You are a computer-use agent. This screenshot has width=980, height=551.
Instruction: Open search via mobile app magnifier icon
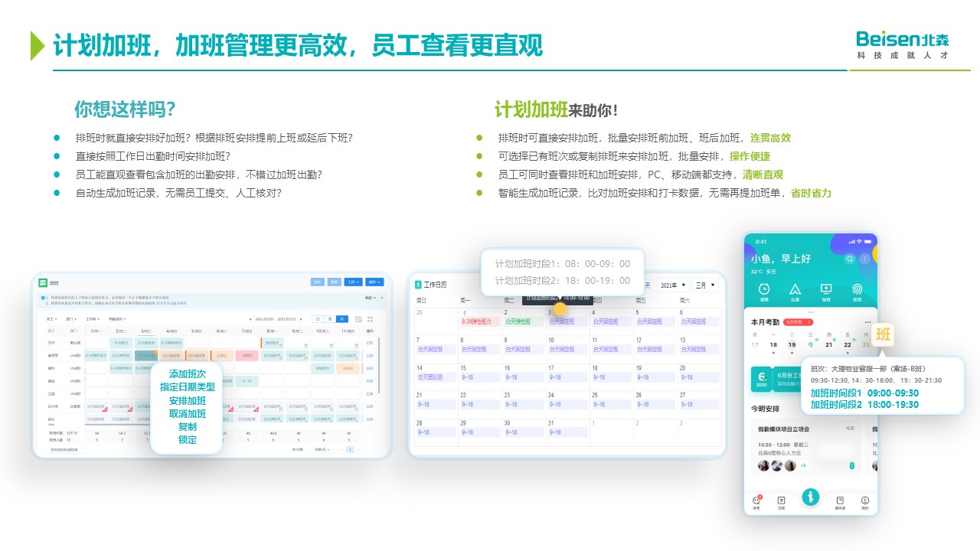coord(850,259)
